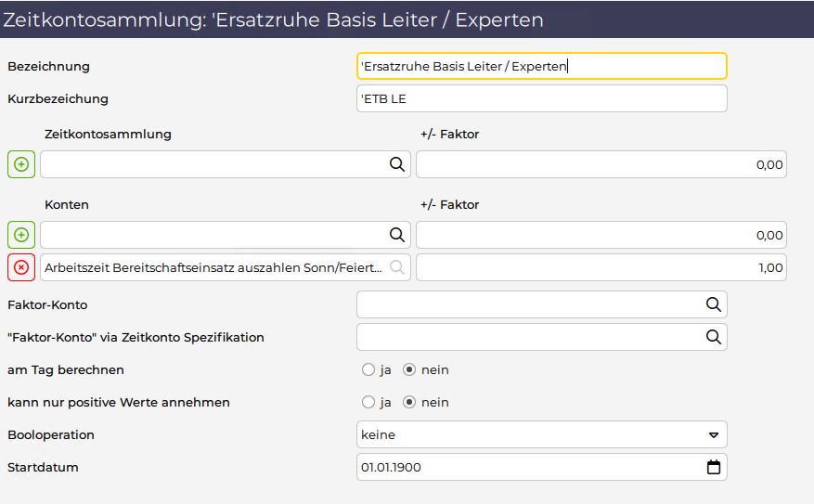Select 'nein' for kann nur positive Werte annehmen

click(x=409, y=402)
